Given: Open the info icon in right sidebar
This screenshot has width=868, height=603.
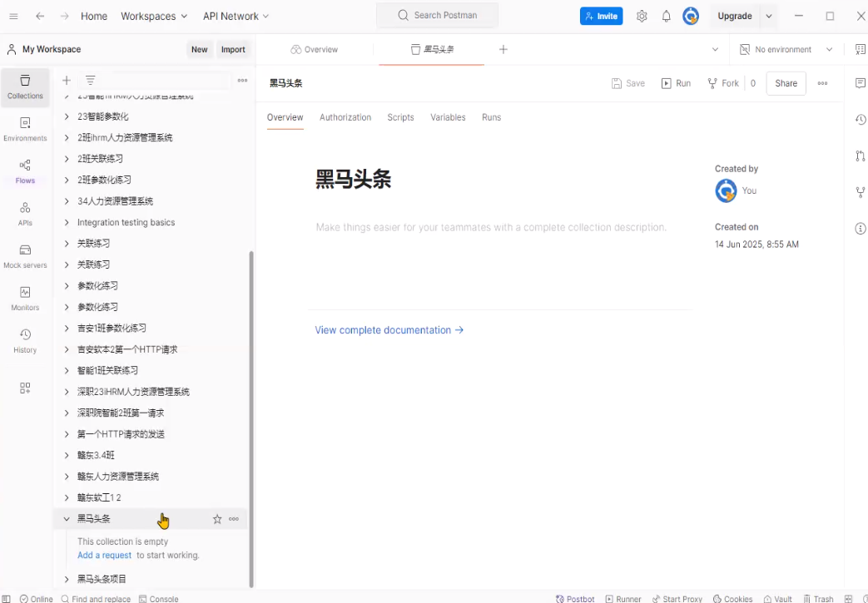Looking at the screenshot, I should pos(860,228).
